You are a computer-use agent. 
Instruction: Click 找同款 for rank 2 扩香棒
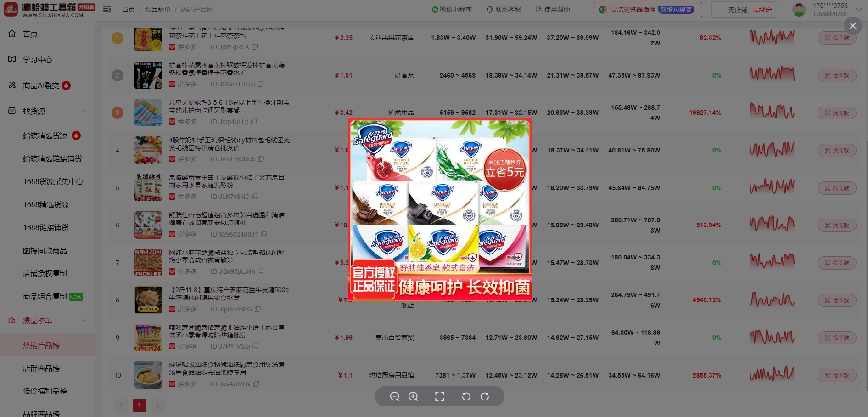point(836,75)
